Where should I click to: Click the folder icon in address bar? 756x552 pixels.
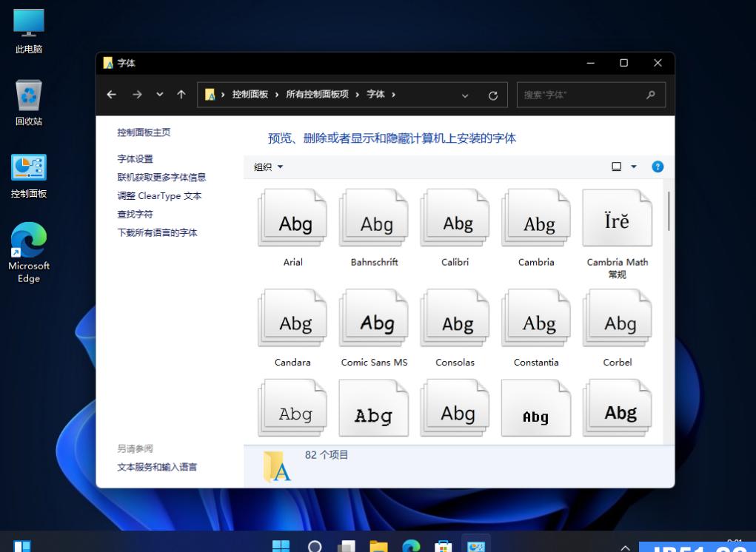point(210,95)
